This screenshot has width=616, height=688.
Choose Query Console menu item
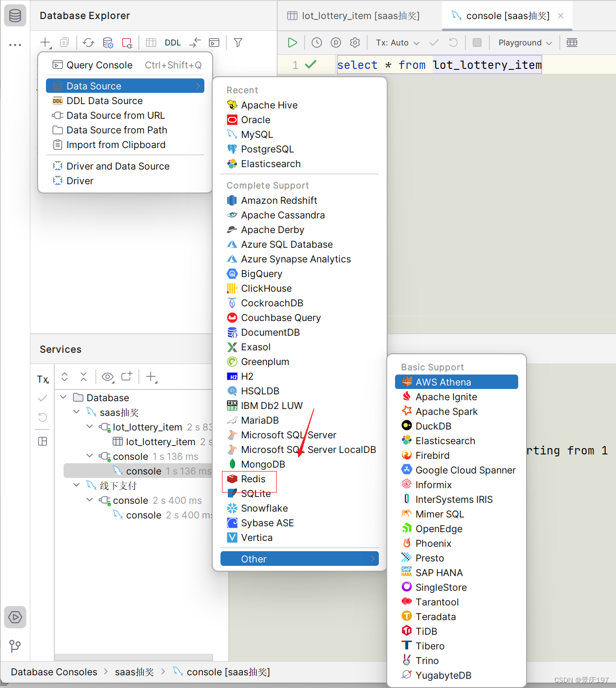coord(125,65)
